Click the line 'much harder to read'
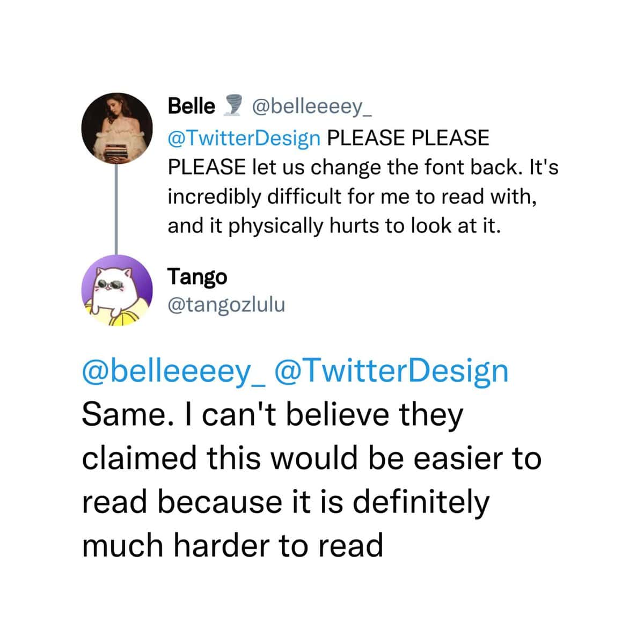Image resolution: width=644 pixels, height=644 pixels. [x=232, y=546]
